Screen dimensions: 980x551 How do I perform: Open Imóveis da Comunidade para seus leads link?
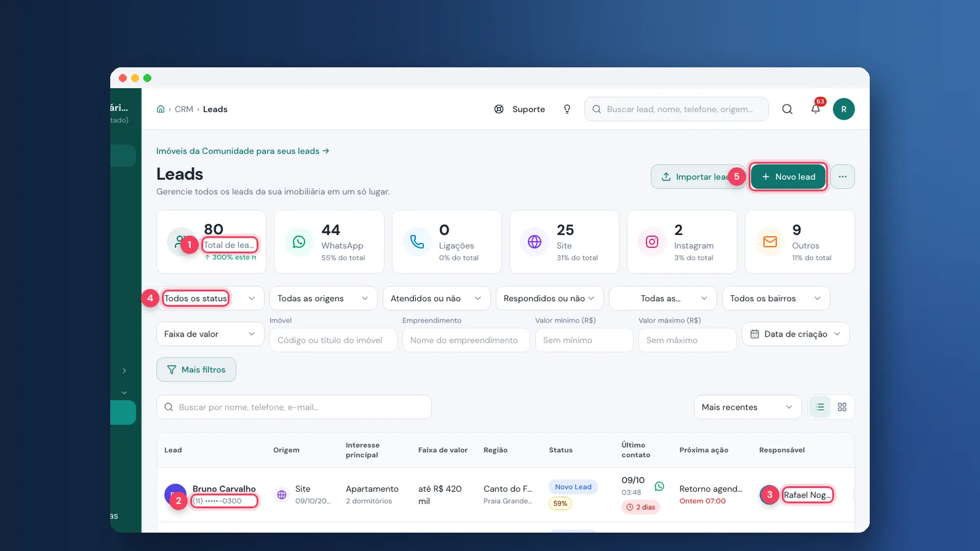click(x=243, y=151)
